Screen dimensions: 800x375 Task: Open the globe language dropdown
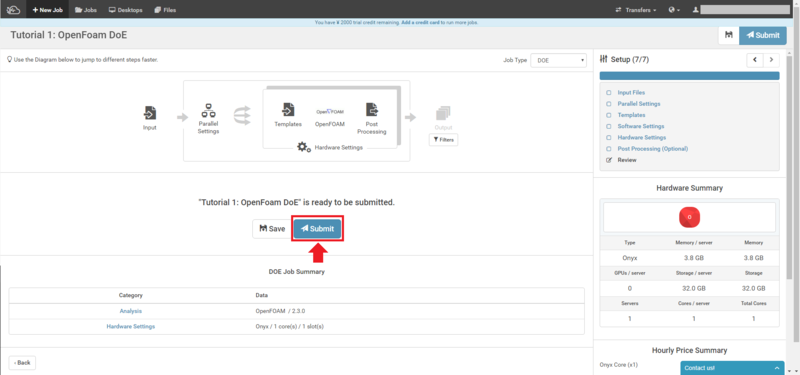coord(674,10)
